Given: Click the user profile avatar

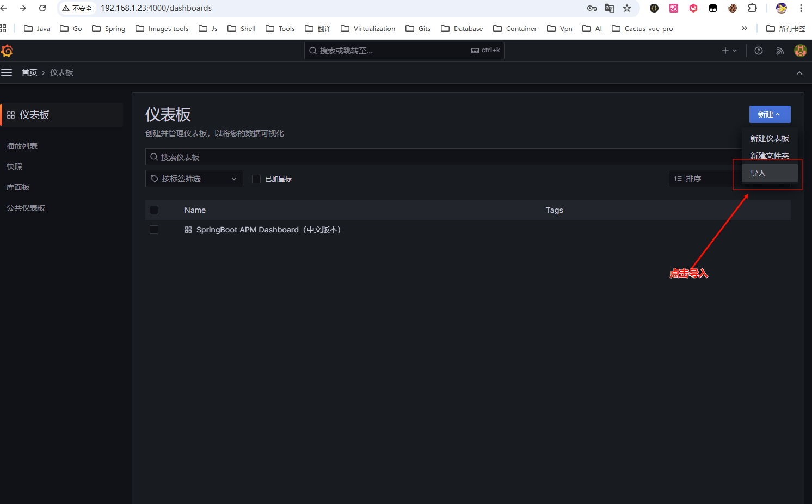Looking at the screenshot, I should [x=800, y=51].
